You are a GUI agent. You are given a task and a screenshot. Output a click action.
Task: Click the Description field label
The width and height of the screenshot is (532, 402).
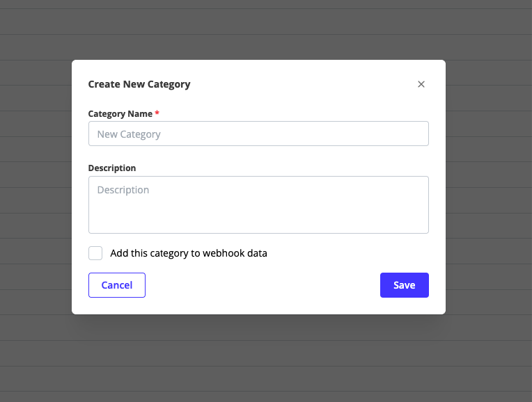coord(112,168)
